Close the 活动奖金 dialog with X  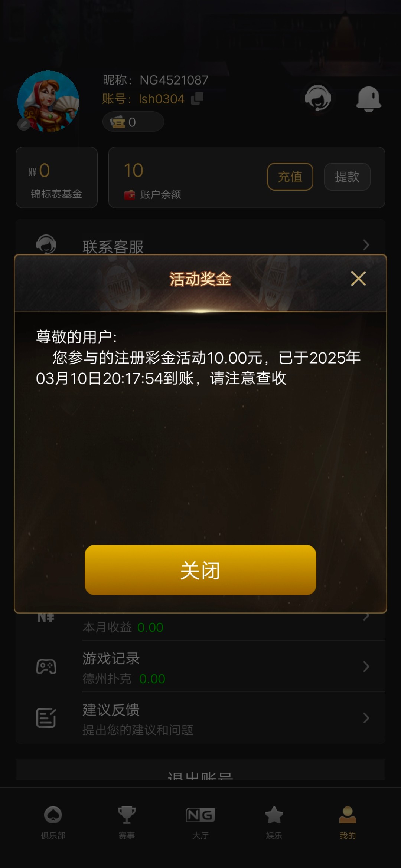(358, 278)
